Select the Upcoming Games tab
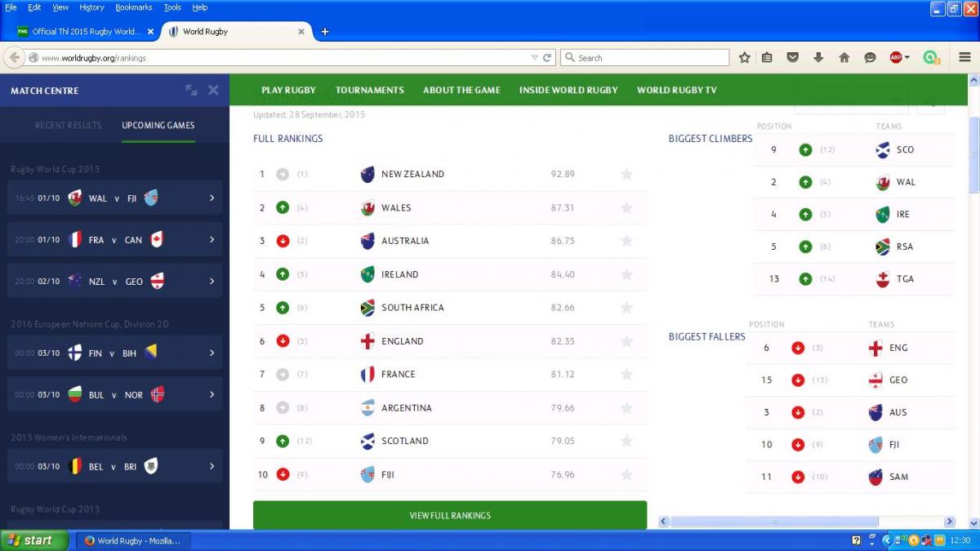This screenshot has height=551, width=980. point(158,126)
